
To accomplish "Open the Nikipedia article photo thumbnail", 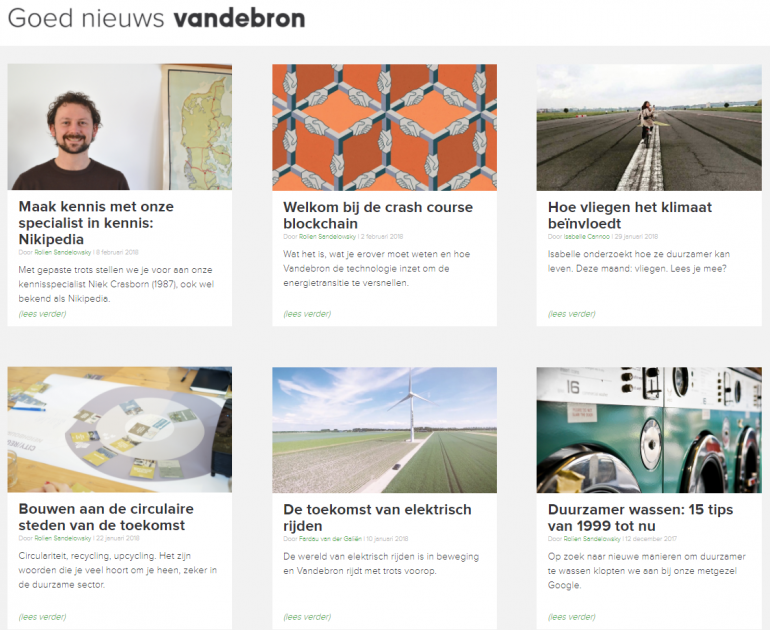I will coord(120,127).
